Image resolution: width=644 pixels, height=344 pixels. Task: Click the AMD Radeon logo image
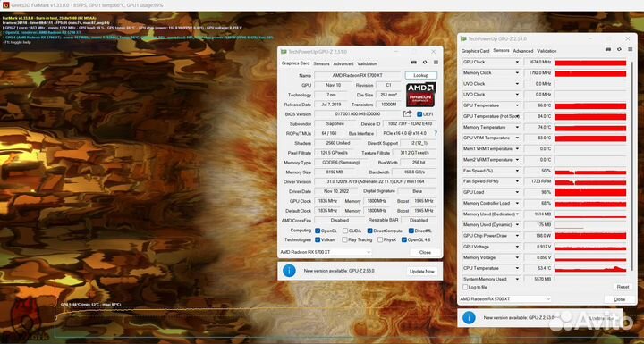[x=421, y=95]
